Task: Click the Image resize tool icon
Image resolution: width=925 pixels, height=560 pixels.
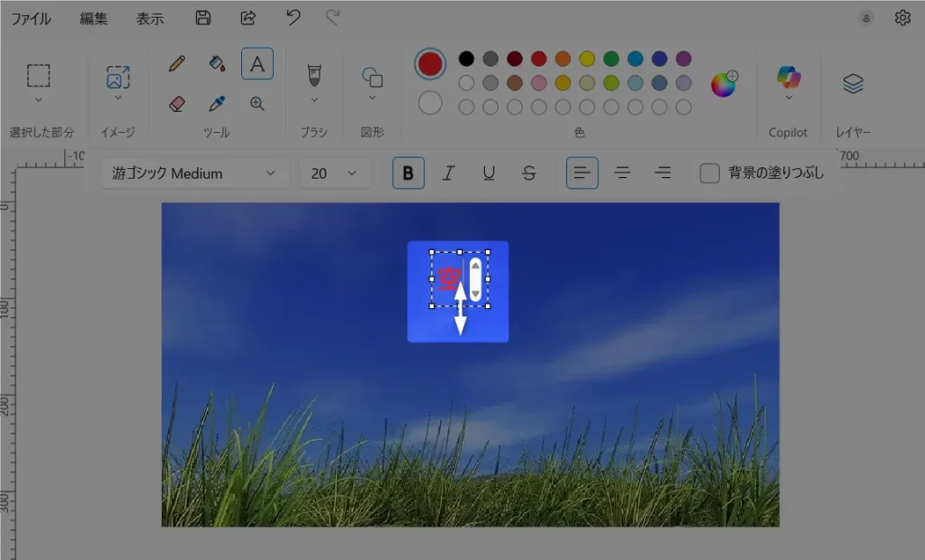Action: tap(118, 77)
